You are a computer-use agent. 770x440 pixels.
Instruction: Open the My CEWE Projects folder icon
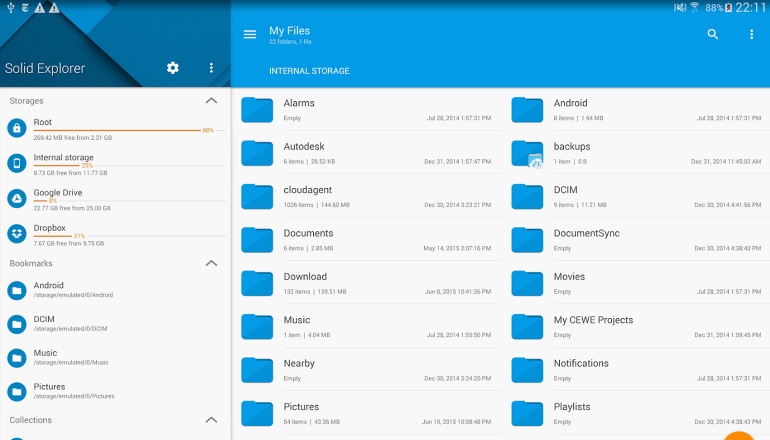(527, 327)
